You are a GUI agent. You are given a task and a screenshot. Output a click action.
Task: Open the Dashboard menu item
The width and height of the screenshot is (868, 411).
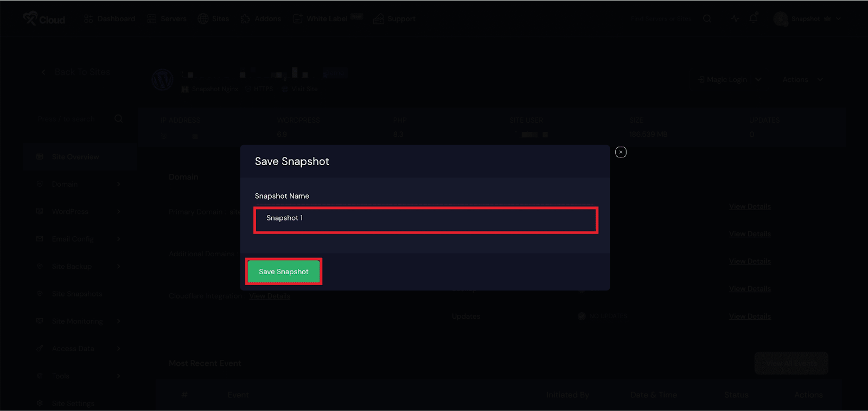point(110,18)
